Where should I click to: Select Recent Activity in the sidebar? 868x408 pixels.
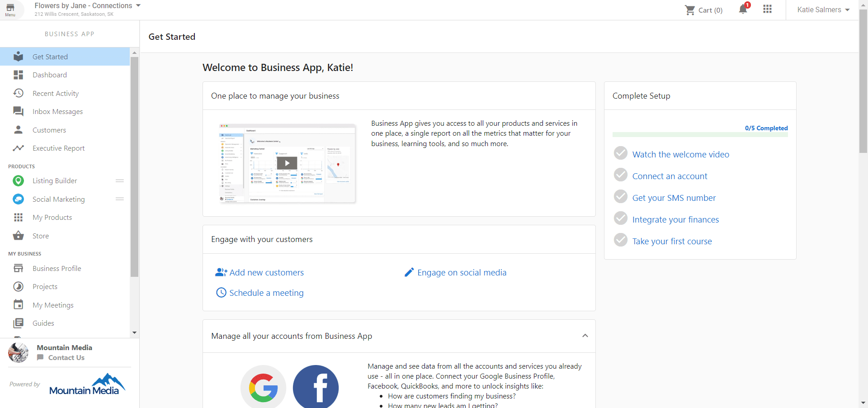55,93
